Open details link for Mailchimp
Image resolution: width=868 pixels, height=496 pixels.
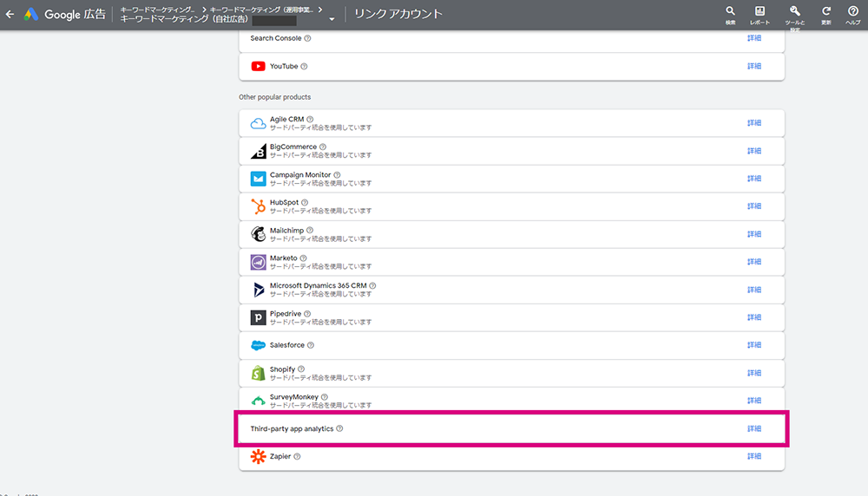click(754, 234)
